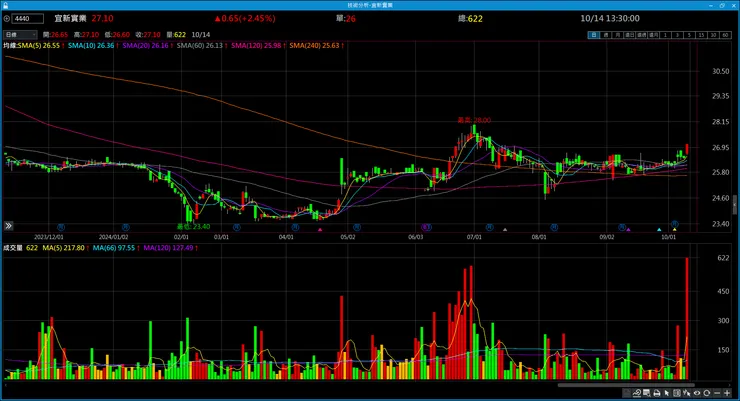Click the total volume 總:622
This screenshot has height=401, width=740.
(470, 19)
